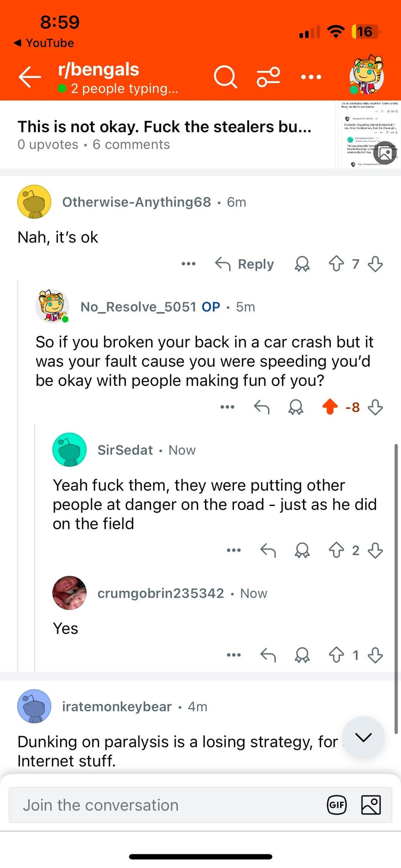
Task: Type in "Join the conversation" field
Action: 167,805
